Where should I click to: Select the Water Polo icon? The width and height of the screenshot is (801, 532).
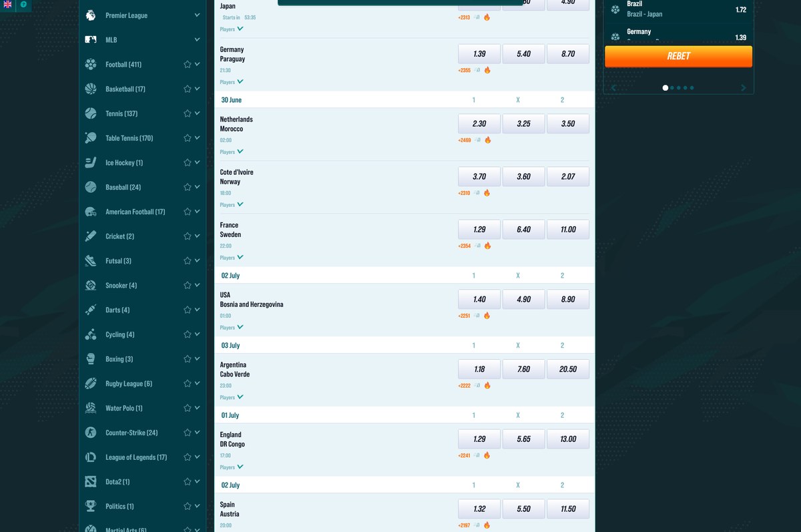tap(91, 408)
